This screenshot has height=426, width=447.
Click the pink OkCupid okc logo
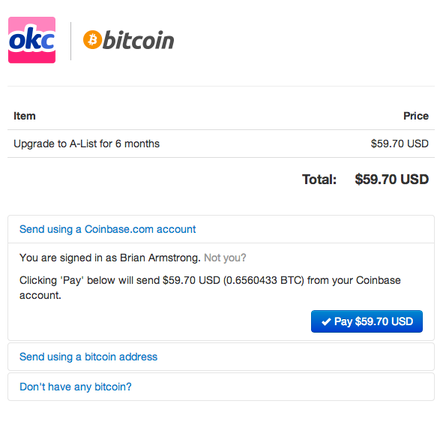[32, 40]
